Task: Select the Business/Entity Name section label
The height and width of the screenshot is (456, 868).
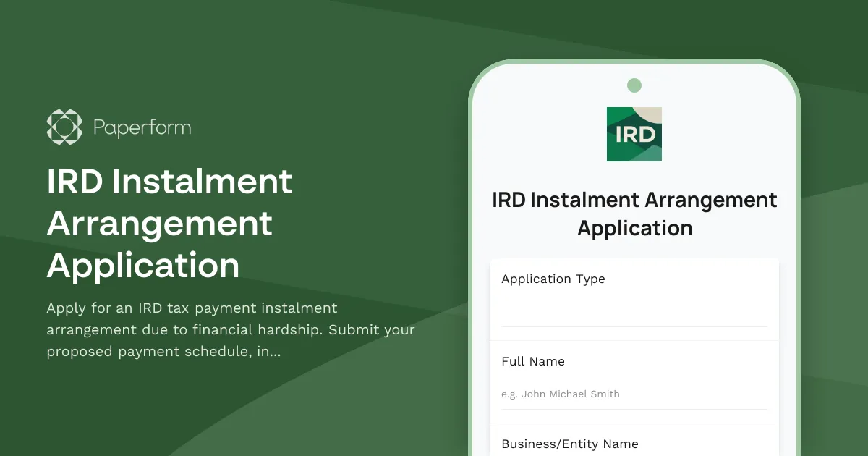Action: (570, 444)
